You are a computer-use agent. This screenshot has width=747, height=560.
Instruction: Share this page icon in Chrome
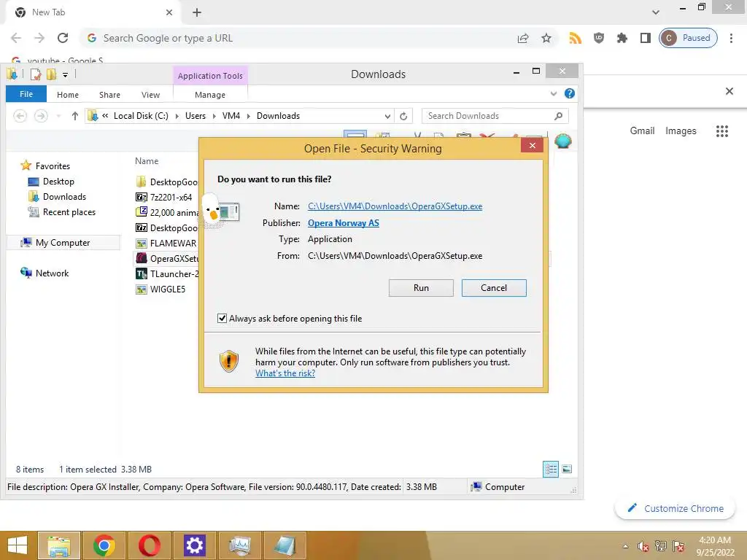pyautogui.click(x=523, y=38)
